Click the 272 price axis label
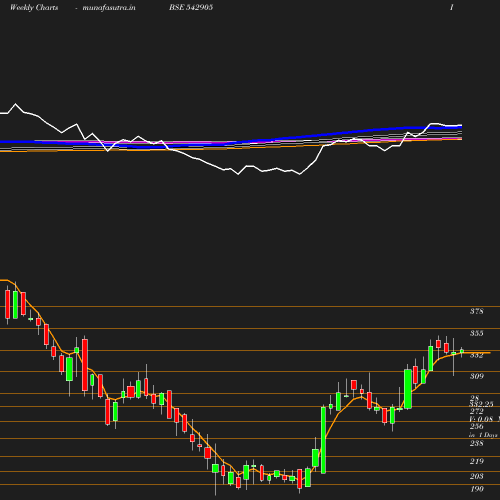Screen dimensions: 500x500 pos(477,411)
